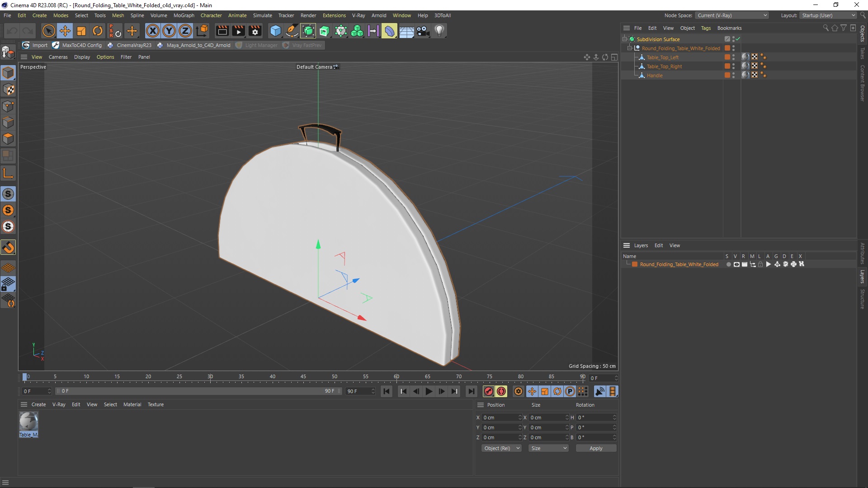
Task: Select the Spline Pen tool
Action: click(x=292, y=31)
